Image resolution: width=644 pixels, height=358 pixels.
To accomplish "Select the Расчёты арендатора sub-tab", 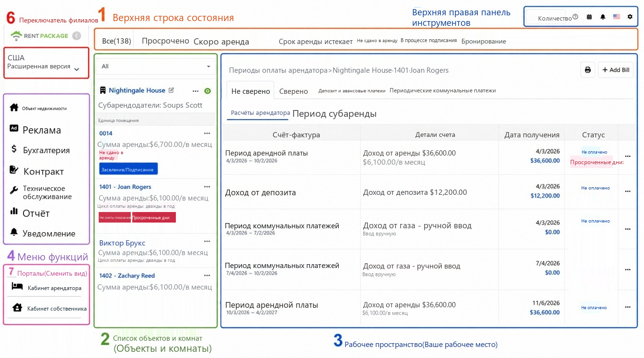I will 261,113.
